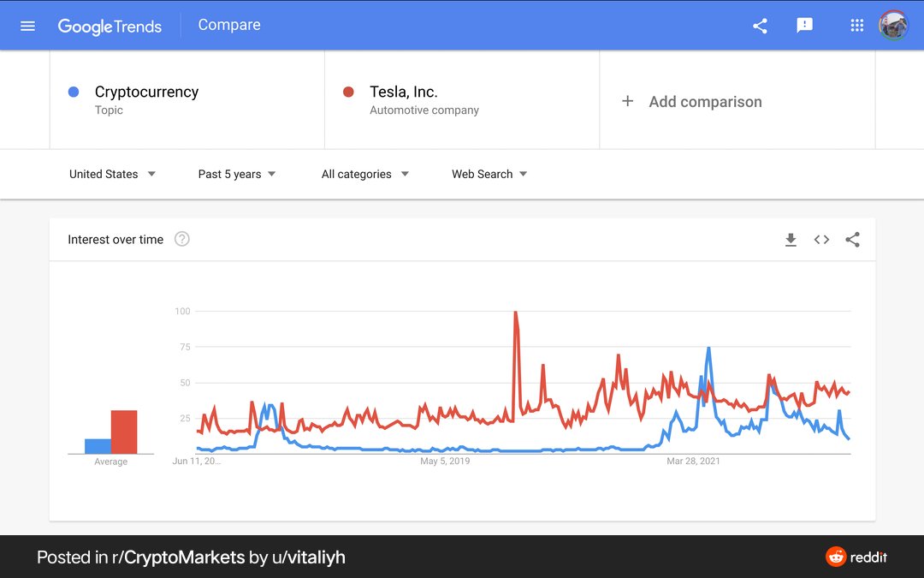Download the Interest over time CSV

791,240
